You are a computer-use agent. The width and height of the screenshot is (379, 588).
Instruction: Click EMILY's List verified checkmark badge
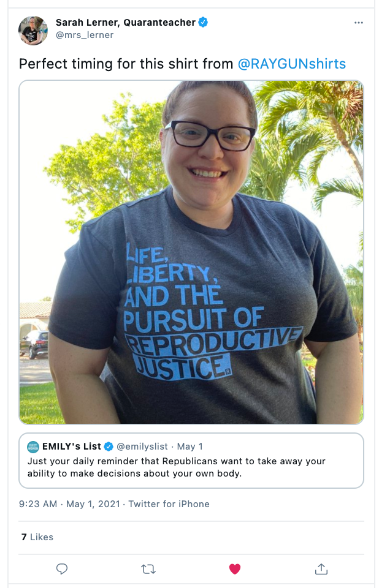coord(109,447)
